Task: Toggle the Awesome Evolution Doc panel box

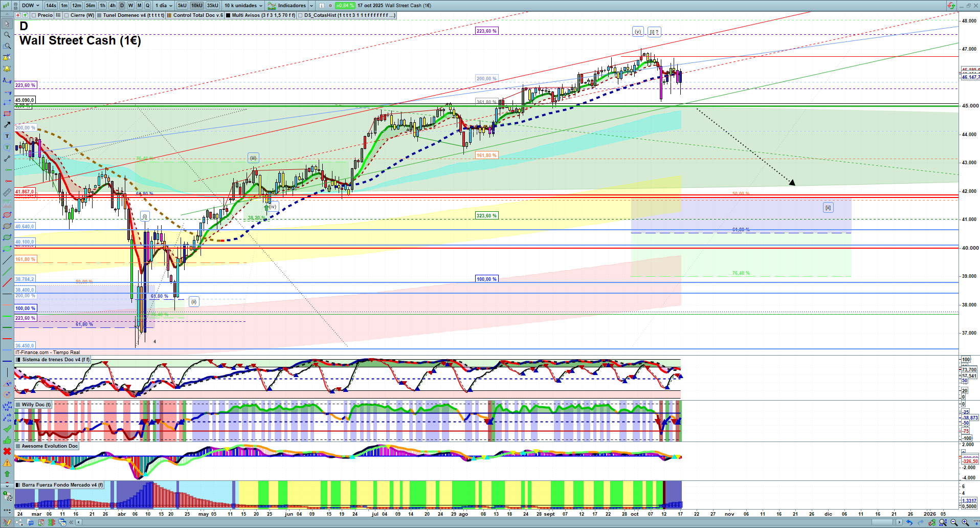Action: (18, 446)
